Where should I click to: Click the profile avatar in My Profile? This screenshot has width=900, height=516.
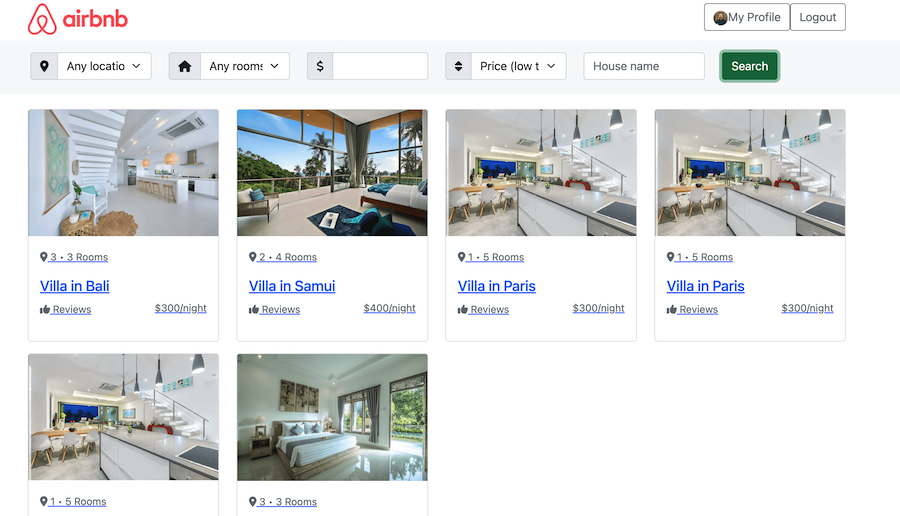pyautogui.click(x=720, y=18)
